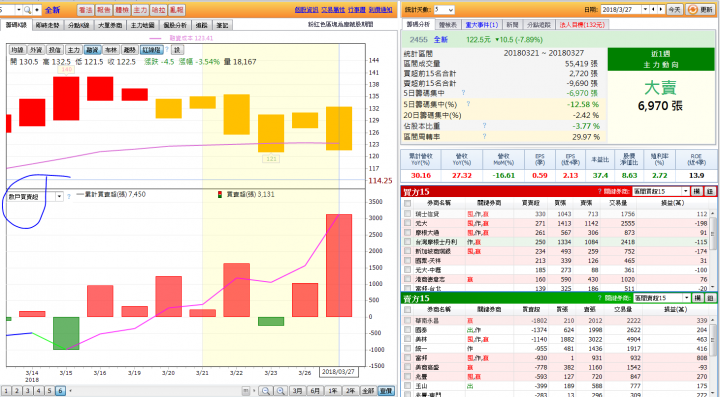The height and width of the screenshot is (397, 720).
Task: Click the 近1週 link in the green box
Action: click(660, 53)
